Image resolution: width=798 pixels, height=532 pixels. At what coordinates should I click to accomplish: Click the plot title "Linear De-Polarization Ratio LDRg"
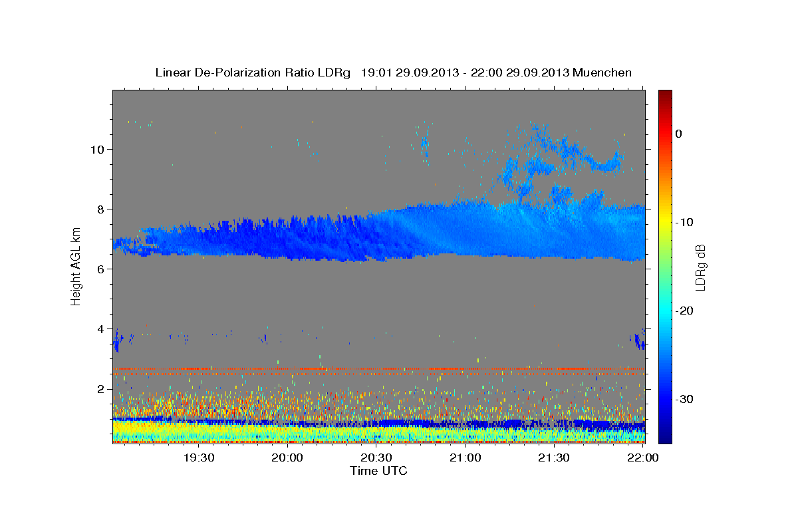click(252, 72)
